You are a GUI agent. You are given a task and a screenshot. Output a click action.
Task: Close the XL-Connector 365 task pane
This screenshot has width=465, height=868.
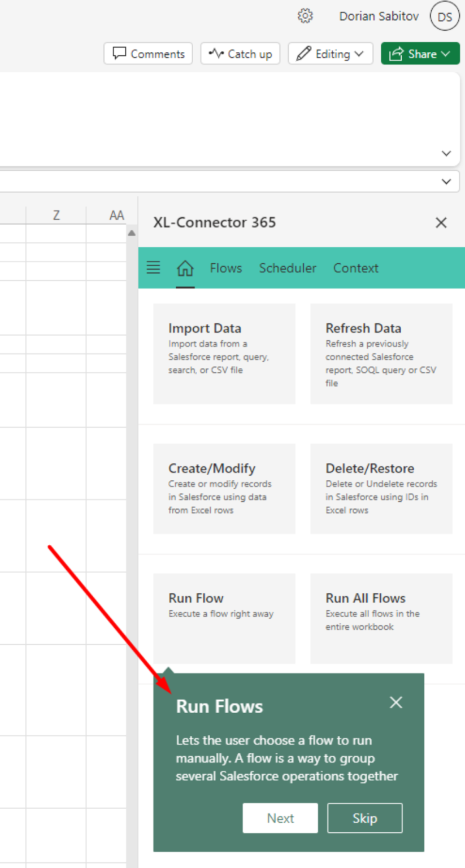tap(441, 223)
